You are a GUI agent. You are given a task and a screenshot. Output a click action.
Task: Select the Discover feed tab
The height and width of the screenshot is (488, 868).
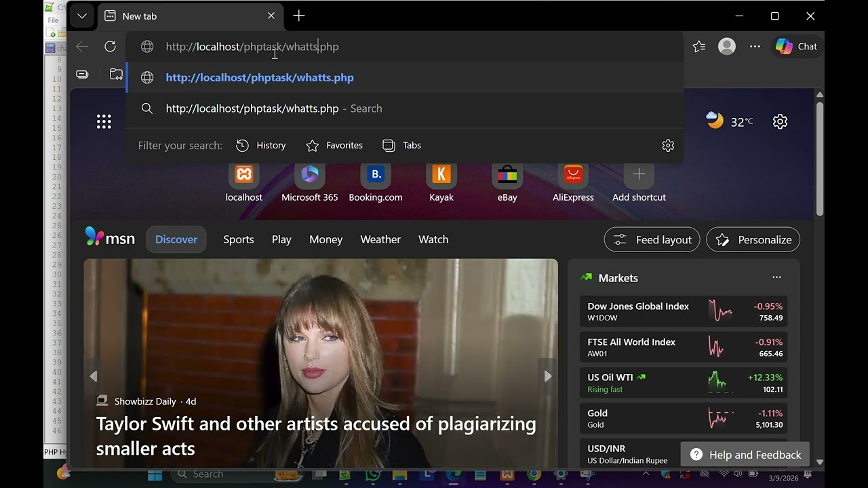176,239
